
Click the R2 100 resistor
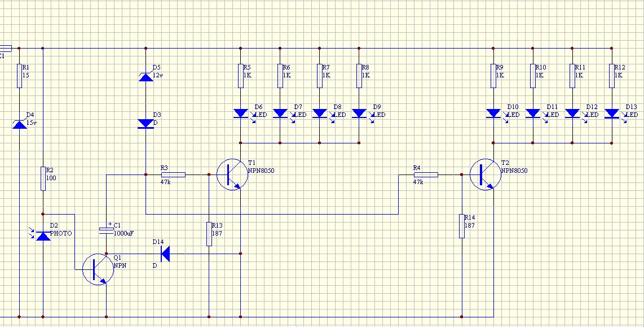[43, 178]
